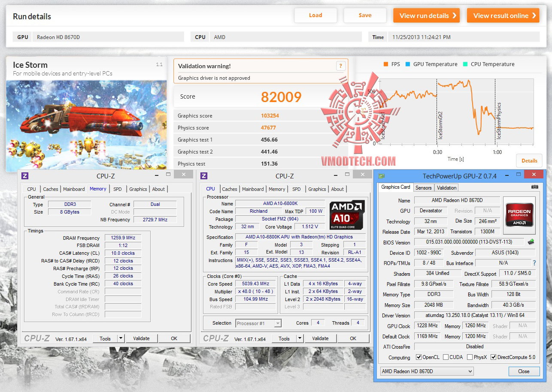Viewport: 552px width, 392px height.
Task: Click the Load button in Run details
Action: pyautogui.click(x=315, y=15)
